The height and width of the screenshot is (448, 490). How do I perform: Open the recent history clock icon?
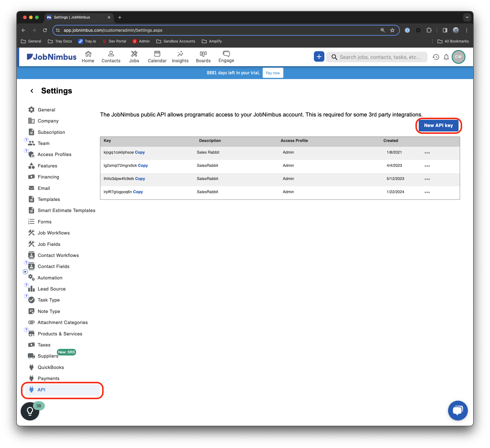436,57
